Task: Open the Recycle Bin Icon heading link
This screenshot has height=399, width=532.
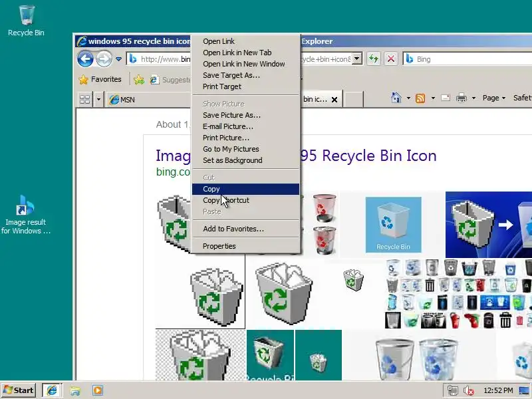Action: (x=369, y=156)
